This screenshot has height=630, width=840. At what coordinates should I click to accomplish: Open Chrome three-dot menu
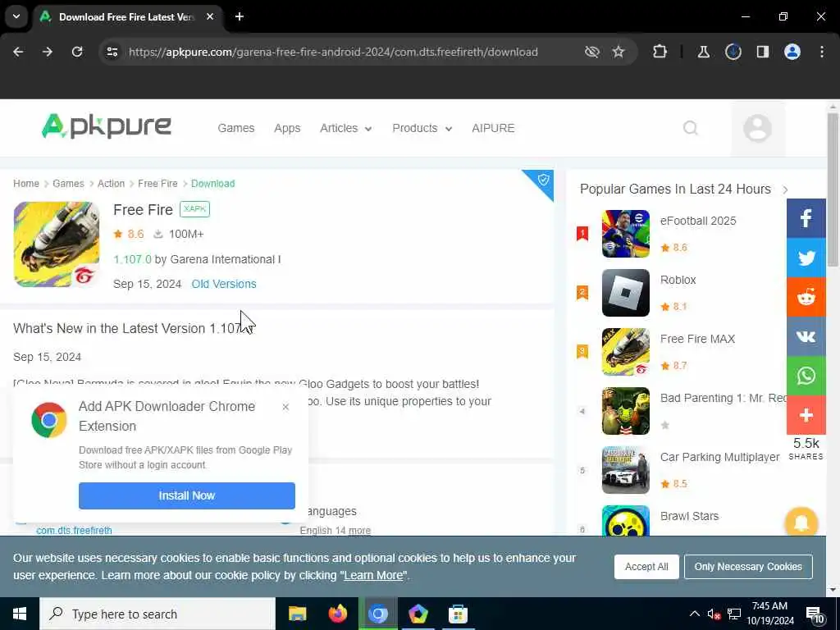(822, 52)
